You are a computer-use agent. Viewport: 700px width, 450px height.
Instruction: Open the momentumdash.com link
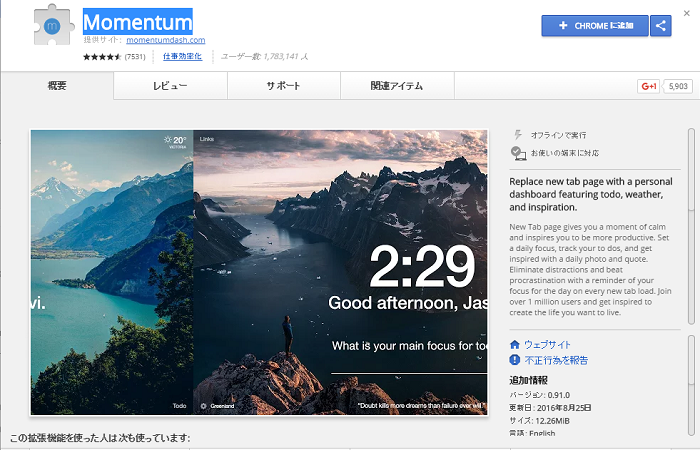click(166, 40)
